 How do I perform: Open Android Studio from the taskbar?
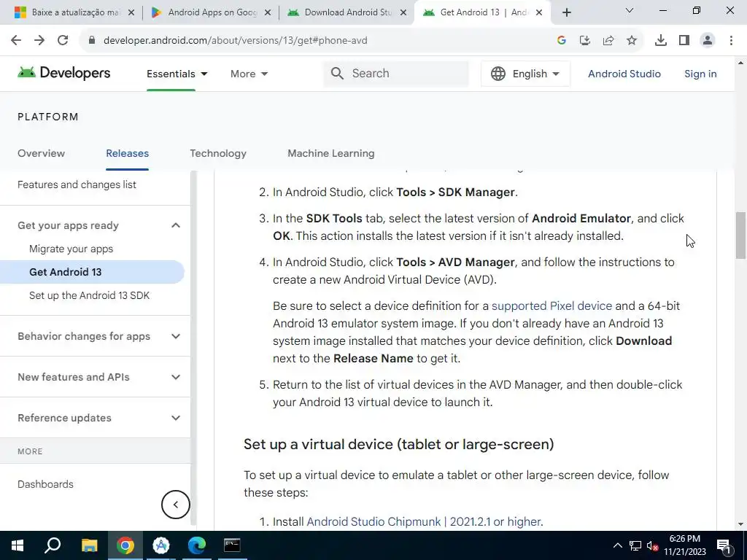click(x=161, y=545)
